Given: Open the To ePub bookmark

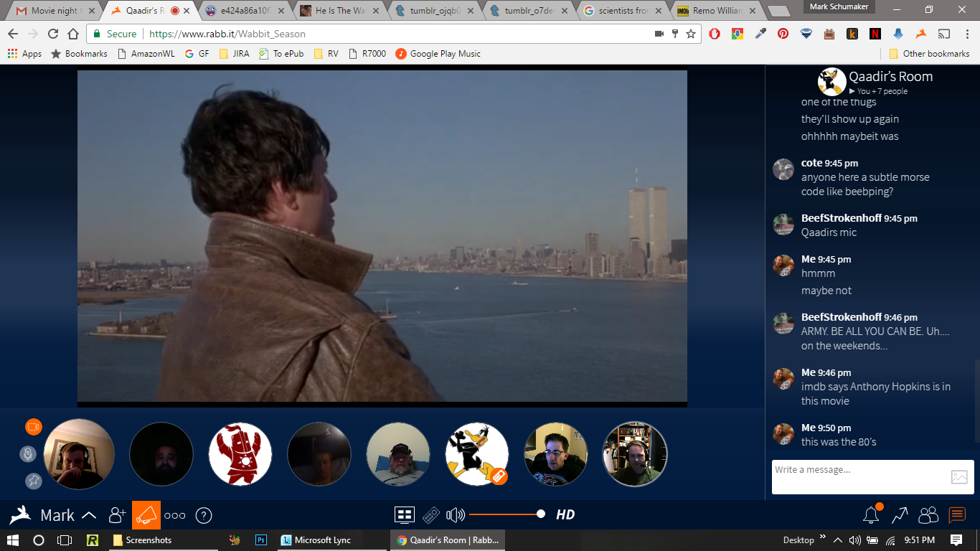Looking at the screenshot, I should [281, 54].
